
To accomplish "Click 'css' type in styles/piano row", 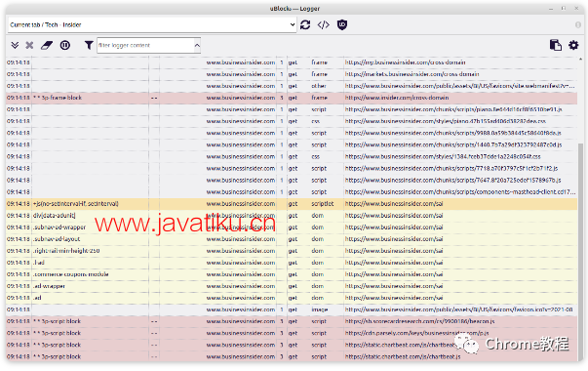I will pos(315,121).
